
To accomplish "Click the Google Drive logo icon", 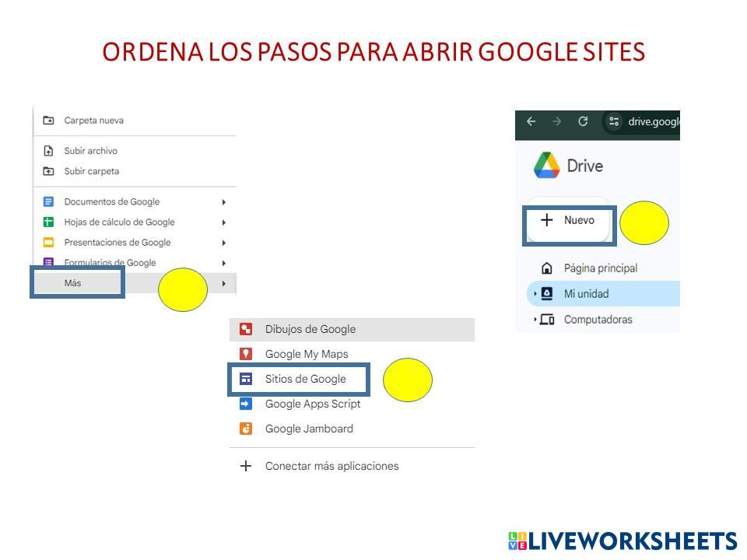I will [546, 166].
